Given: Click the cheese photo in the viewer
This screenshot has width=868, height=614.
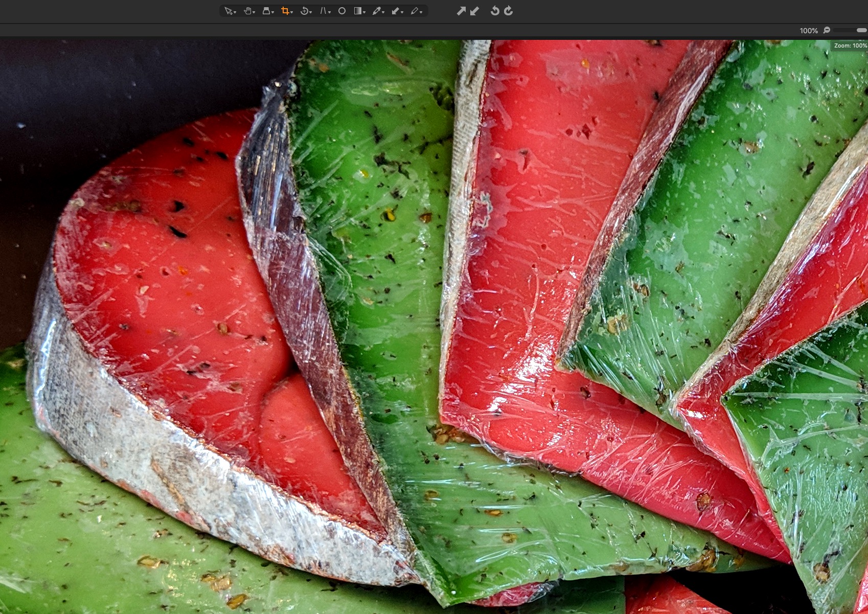Looking at the screenshot, I should (x=434, y=327).
